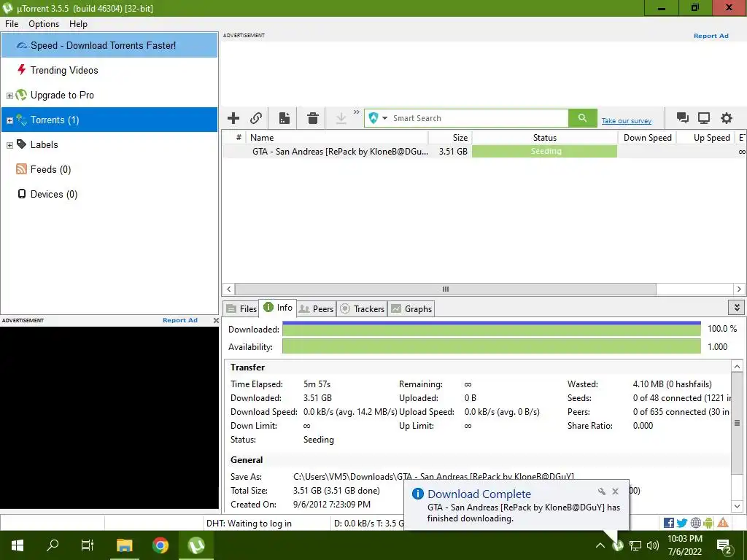Viewport: 747px width, 560px height.
Task: Click the Add Torrent plus icon
Action: [x=233, y=118]
